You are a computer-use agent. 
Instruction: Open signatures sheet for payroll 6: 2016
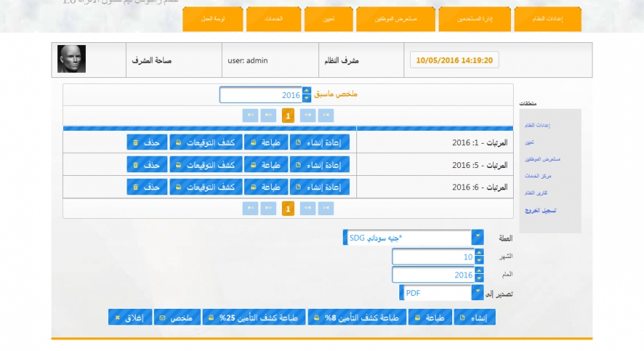click(205, 187)
